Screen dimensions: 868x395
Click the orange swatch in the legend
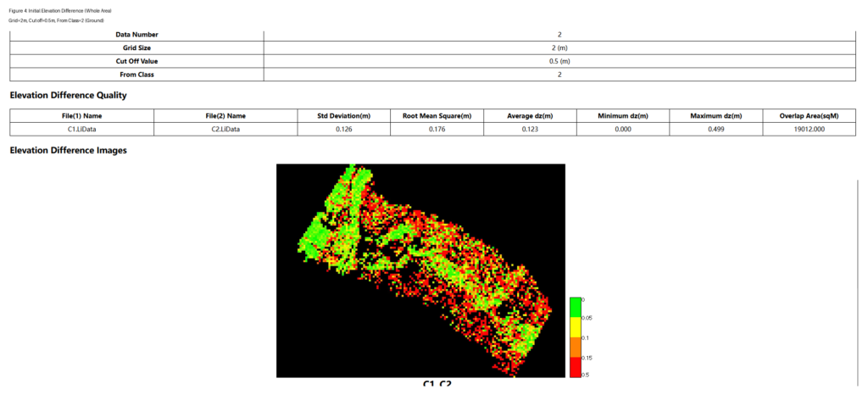576,347
